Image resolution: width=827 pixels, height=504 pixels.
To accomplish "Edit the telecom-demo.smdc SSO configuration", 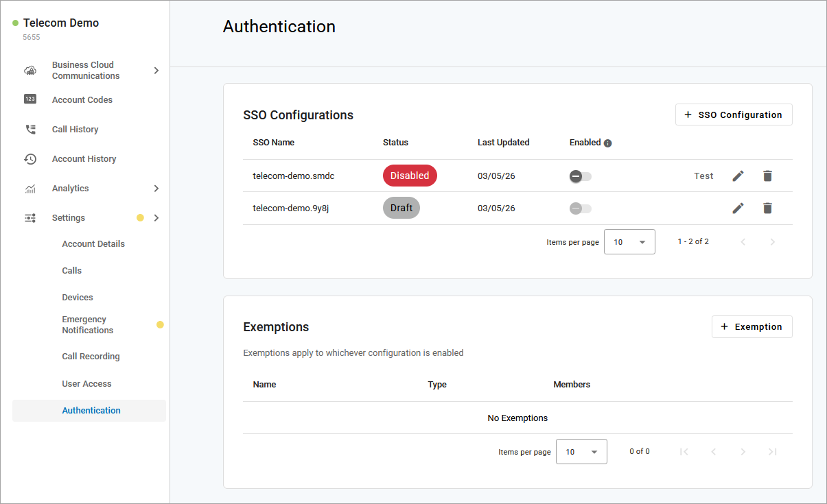I will (738, 176).
